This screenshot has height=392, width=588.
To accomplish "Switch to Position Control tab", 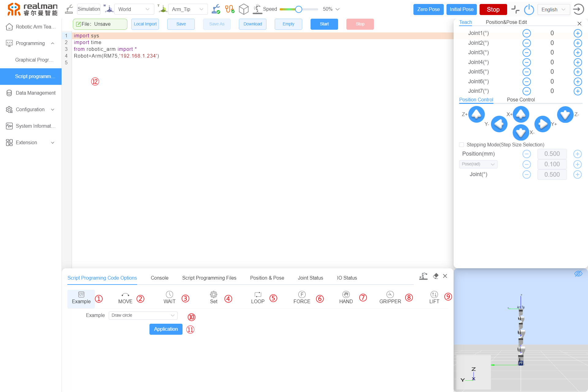I will (x=476, y=99).
